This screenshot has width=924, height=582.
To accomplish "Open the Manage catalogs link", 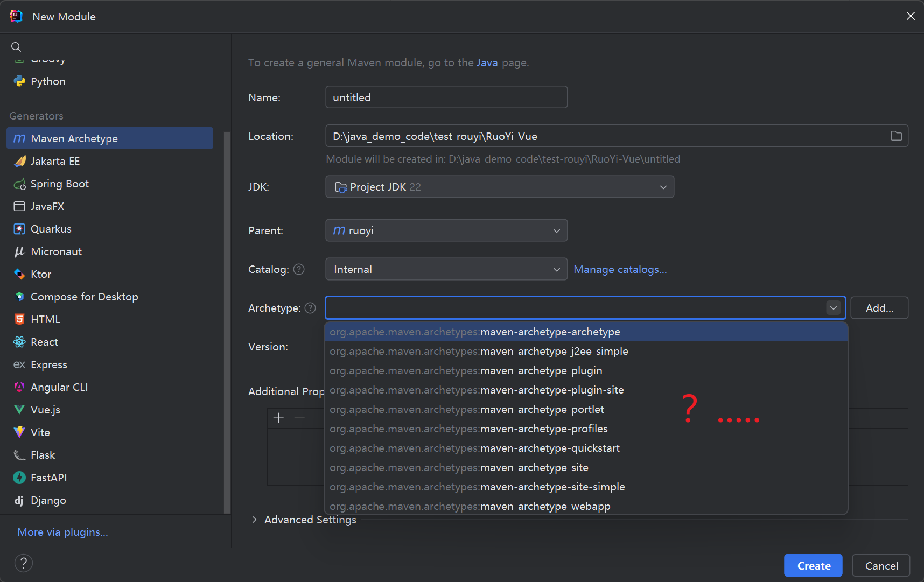I will (x=620, y=270).
